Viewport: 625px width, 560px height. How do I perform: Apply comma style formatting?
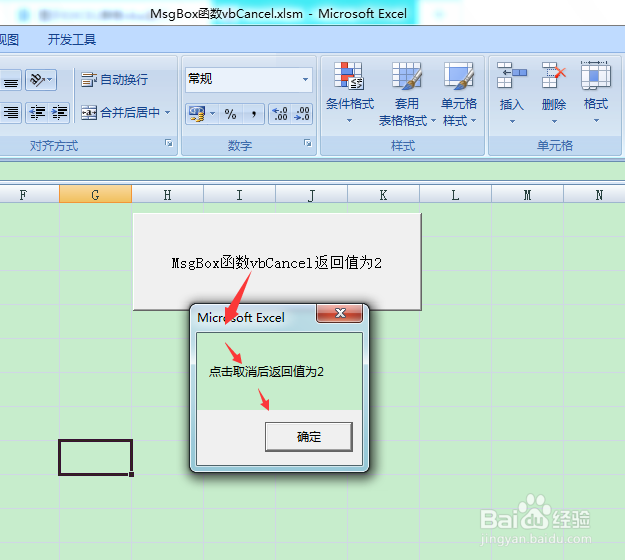(x=254, y=114)
